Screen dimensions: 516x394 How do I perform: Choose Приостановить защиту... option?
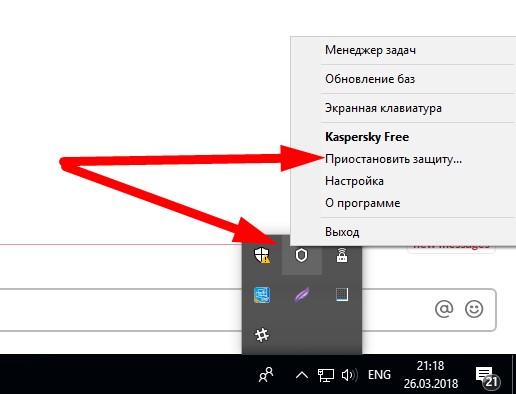pos(393,159)
